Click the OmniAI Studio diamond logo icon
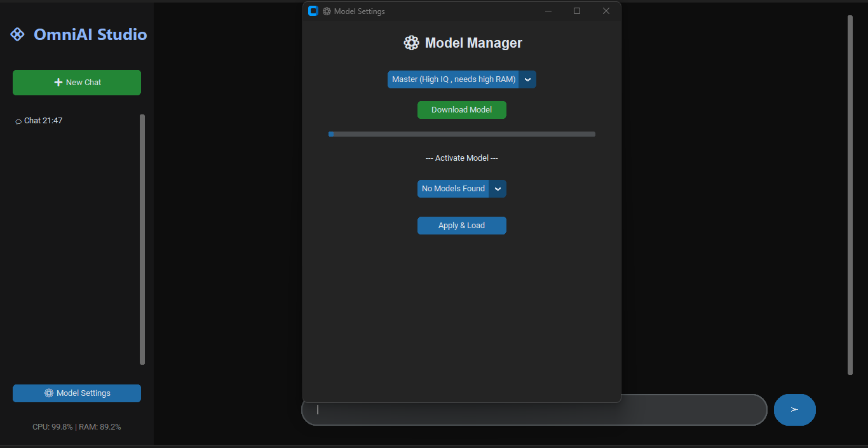This screenshot has height=448, width=868. 17,34
